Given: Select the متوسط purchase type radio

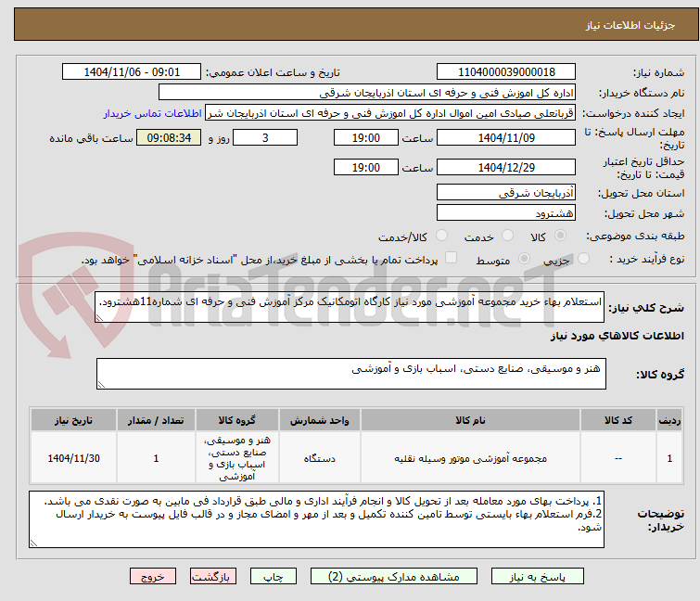Looking at the screenshot, I should point(524,259).
